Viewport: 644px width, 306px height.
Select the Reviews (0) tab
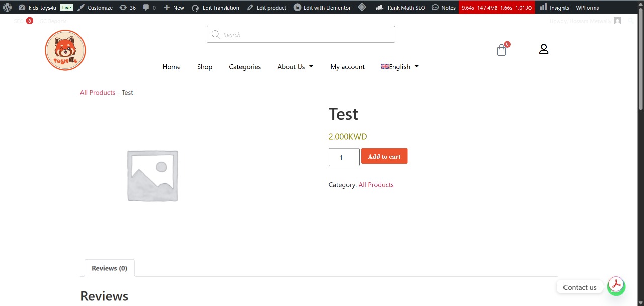click(109, 268)
